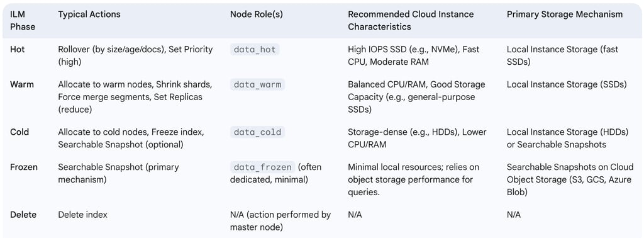
Task: Select the Warm phase row label
Action: pos(22,84)
